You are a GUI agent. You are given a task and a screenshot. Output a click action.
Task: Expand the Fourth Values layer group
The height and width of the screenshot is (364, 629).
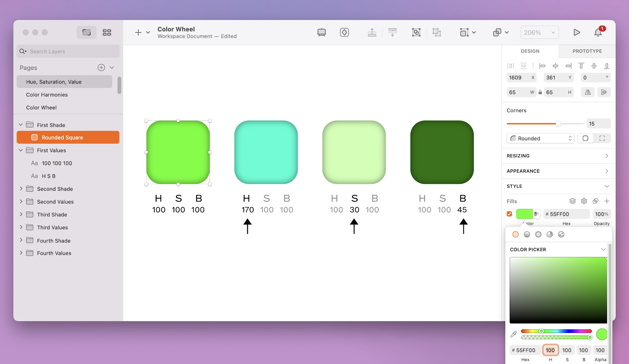21,253
